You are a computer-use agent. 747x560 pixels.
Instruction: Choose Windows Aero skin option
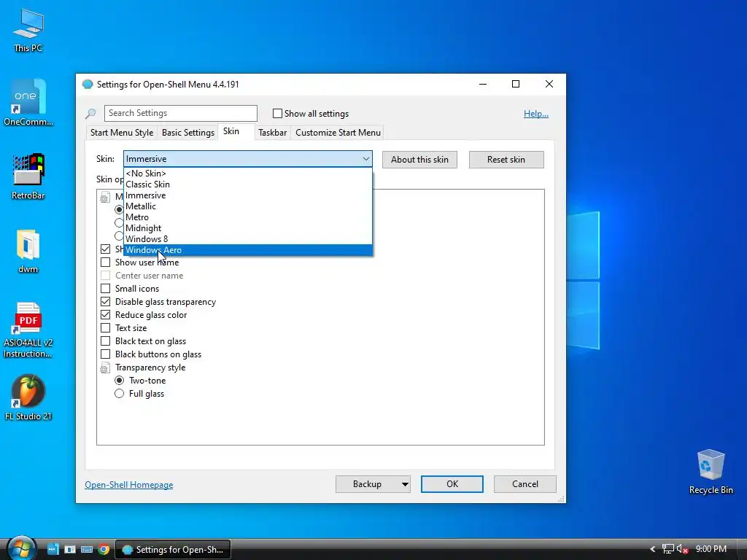pos(248,250)
